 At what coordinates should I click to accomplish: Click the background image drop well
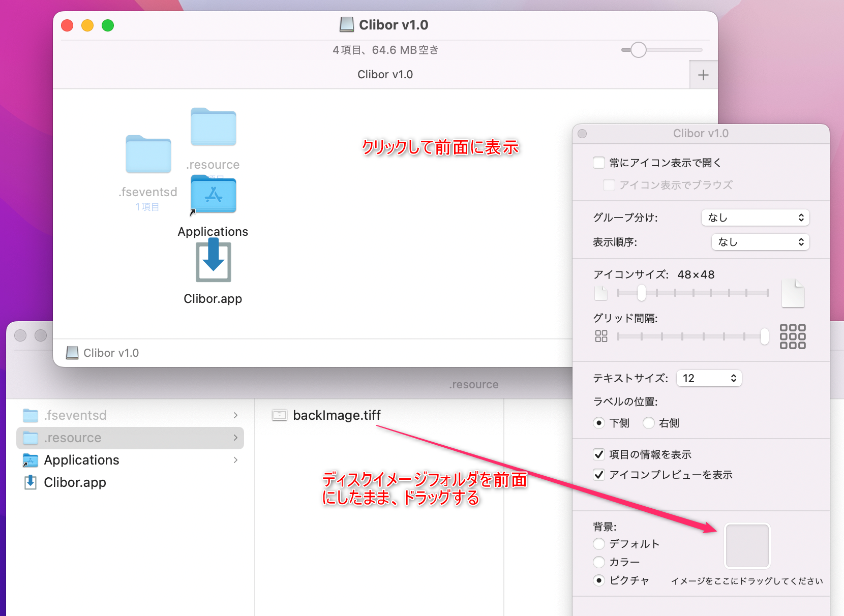pos(747,546)
